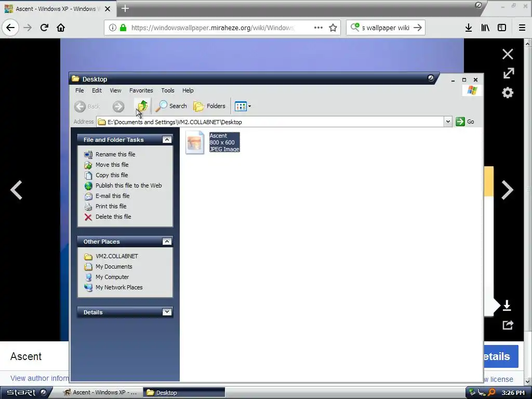
Task: Click the Copy this file icon
Action: coord(88,176)
